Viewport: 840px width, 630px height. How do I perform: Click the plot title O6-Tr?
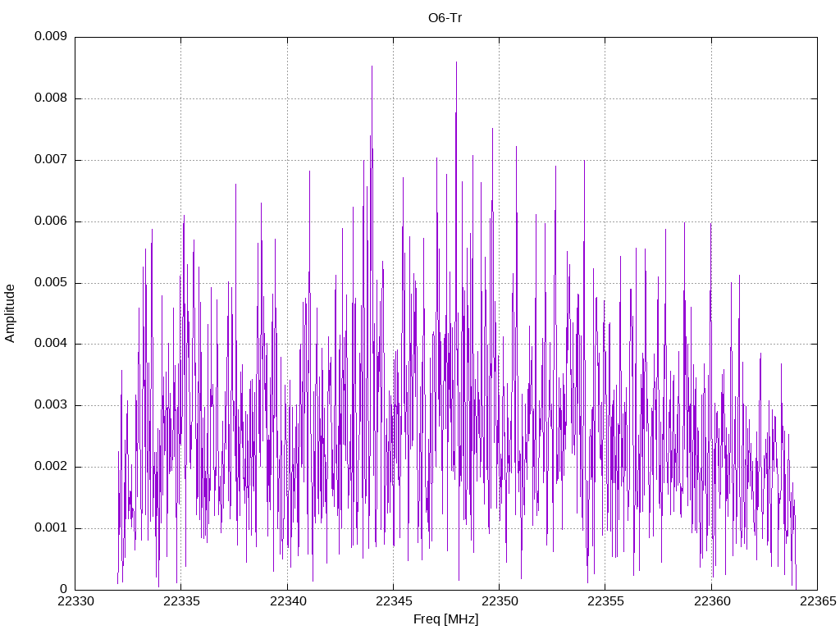[x=445, y=18]
